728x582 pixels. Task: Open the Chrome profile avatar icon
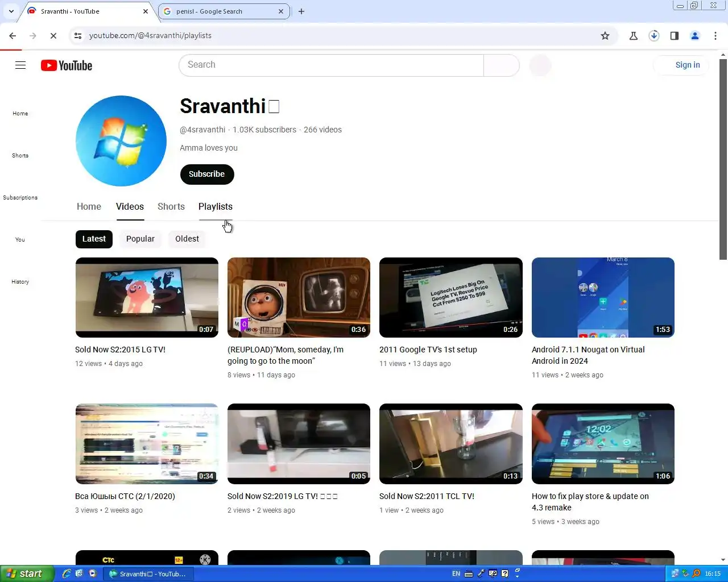coord(695,35)
